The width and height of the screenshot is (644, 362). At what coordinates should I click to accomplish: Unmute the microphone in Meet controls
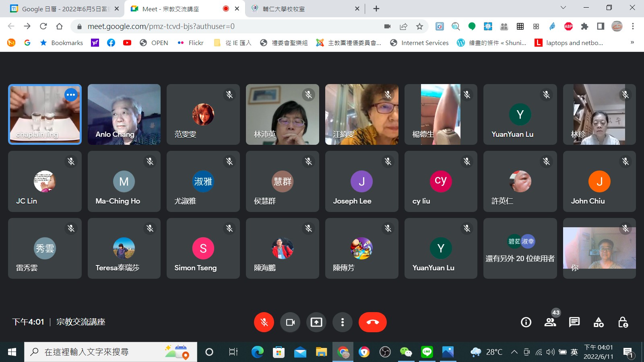tap(264, 322)
